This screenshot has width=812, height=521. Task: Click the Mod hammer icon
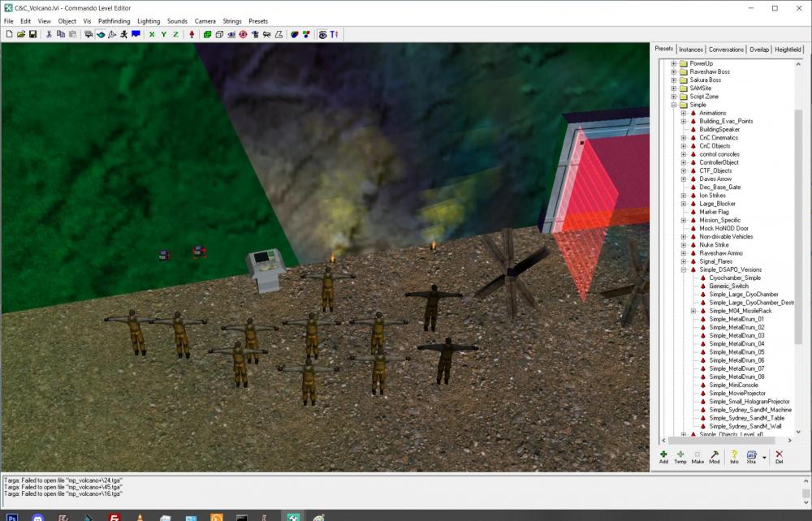click(715, 456)
